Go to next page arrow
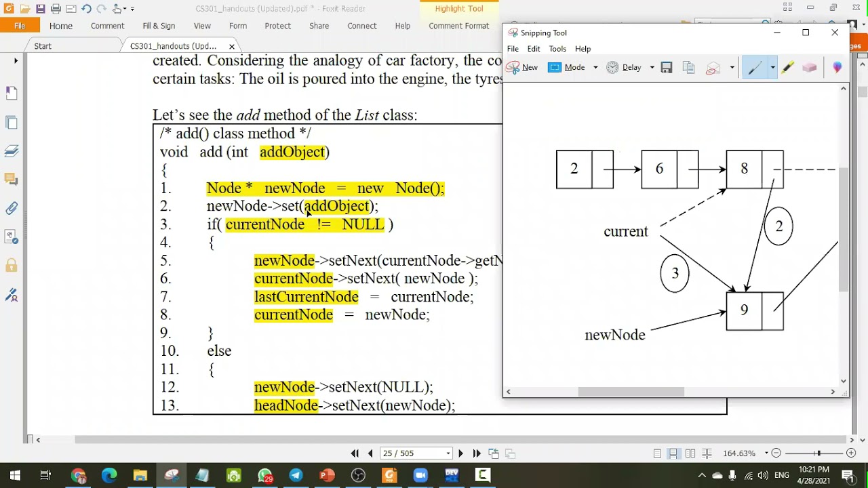Image resolution: width=868 pixels, height=488 pixels. click(461, 453)
